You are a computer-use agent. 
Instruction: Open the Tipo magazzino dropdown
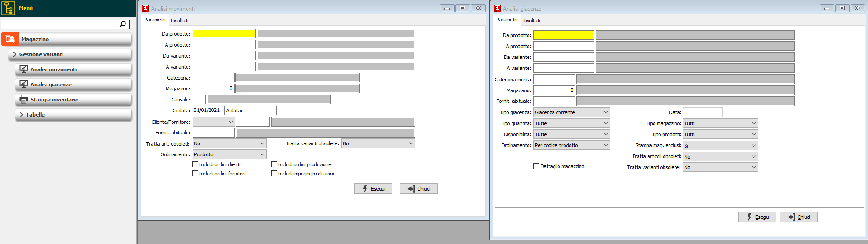tap(720, 123)
